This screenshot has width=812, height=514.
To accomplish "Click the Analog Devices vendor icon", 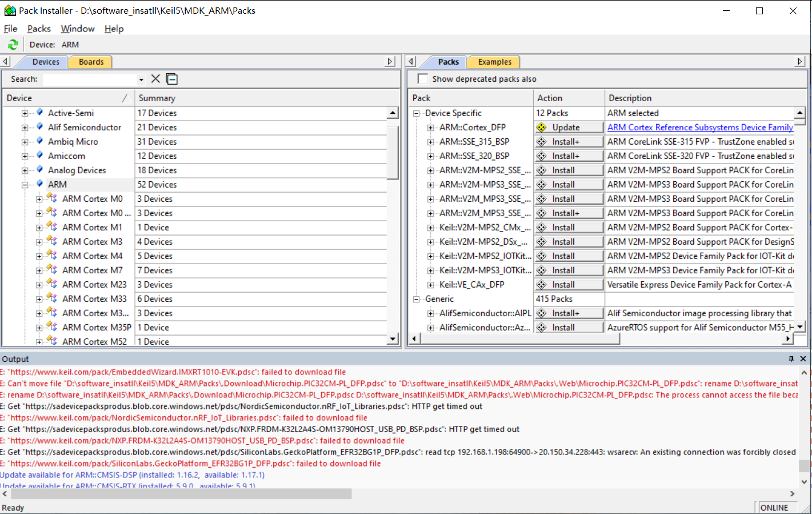I will tap(39, 170).
